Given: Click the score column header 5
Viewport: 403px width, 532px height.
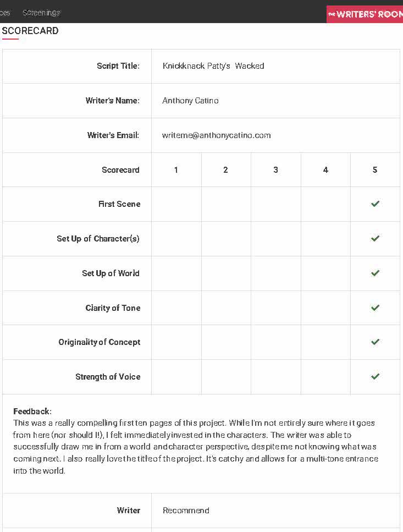Looking at the screenshot, I should point(375,170).
